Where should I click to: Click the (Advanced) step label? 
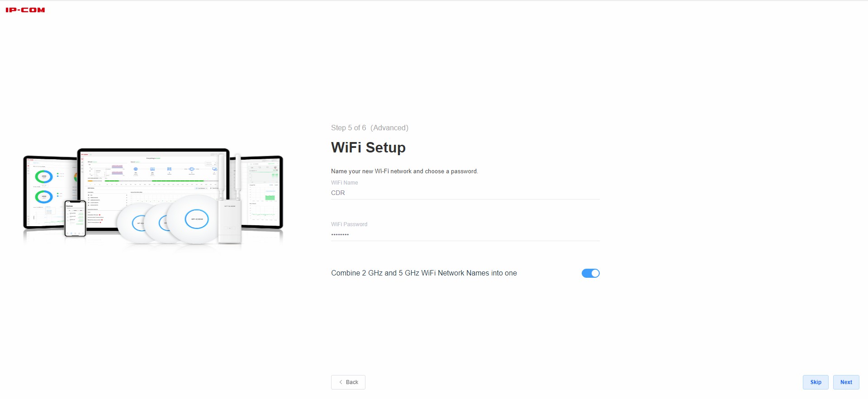[389, 128]
